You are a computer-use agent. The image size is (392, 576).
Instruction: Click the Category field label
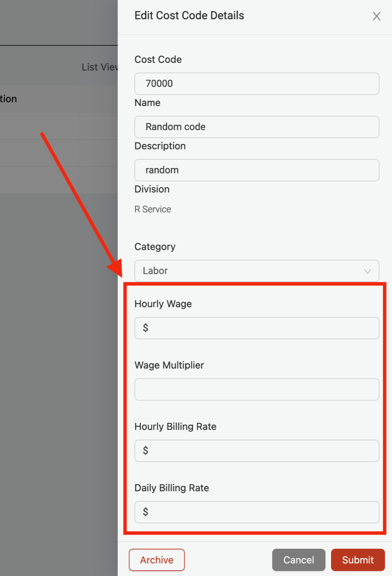coord(155,247)
